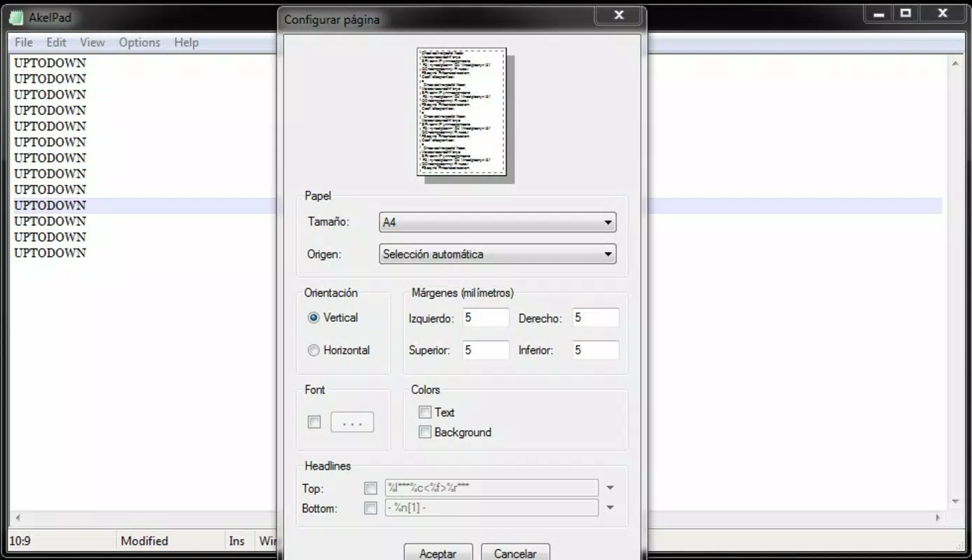Click the 10:9 cursor position in status bar
Screen dimensions: 972x560
pos(20,541)
